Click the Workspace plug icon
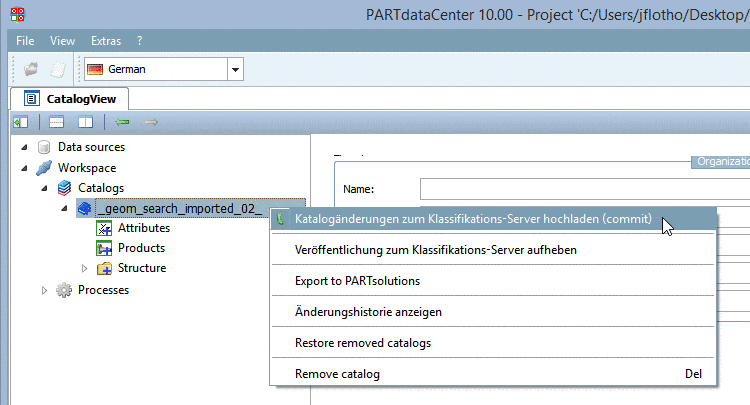Screen dimensions: 750x405 [x=44, y=168]
